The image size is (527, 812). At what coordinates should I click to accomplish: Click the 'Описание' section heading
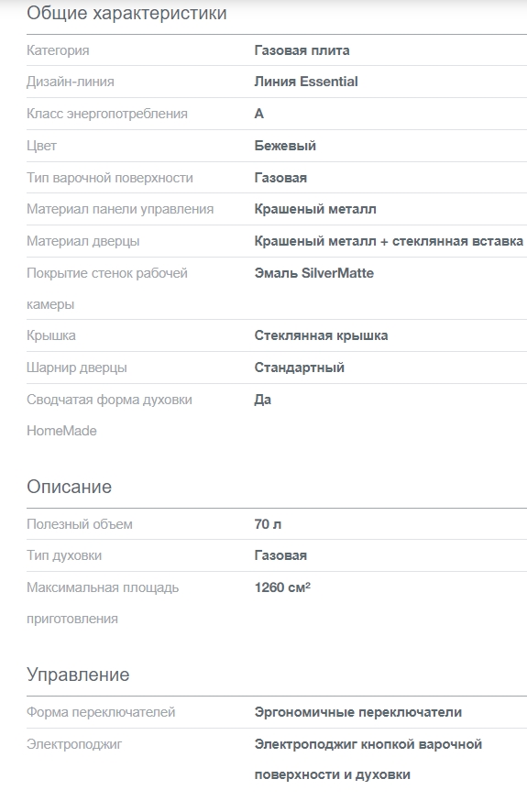coord(70,487)
